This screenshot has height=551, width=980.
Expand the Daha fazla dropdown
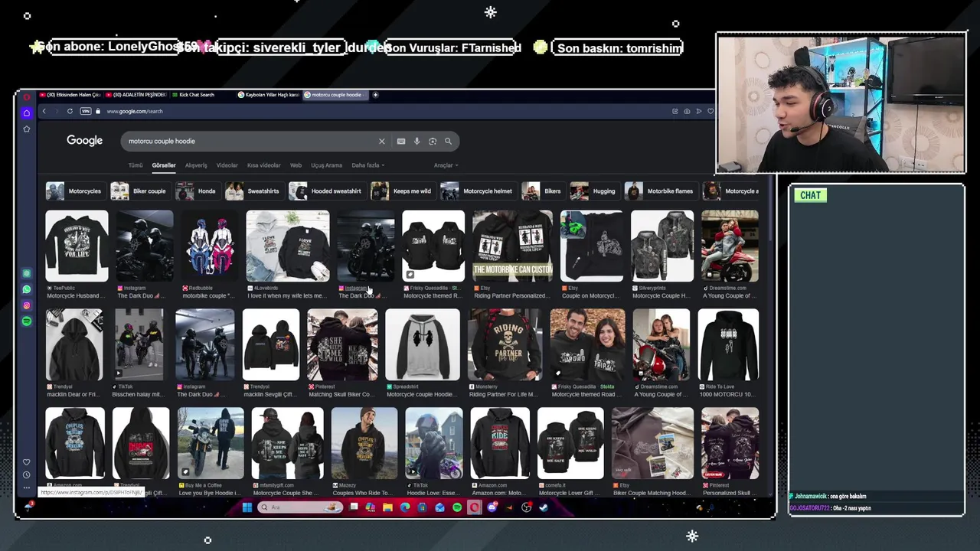pos(367,165)
